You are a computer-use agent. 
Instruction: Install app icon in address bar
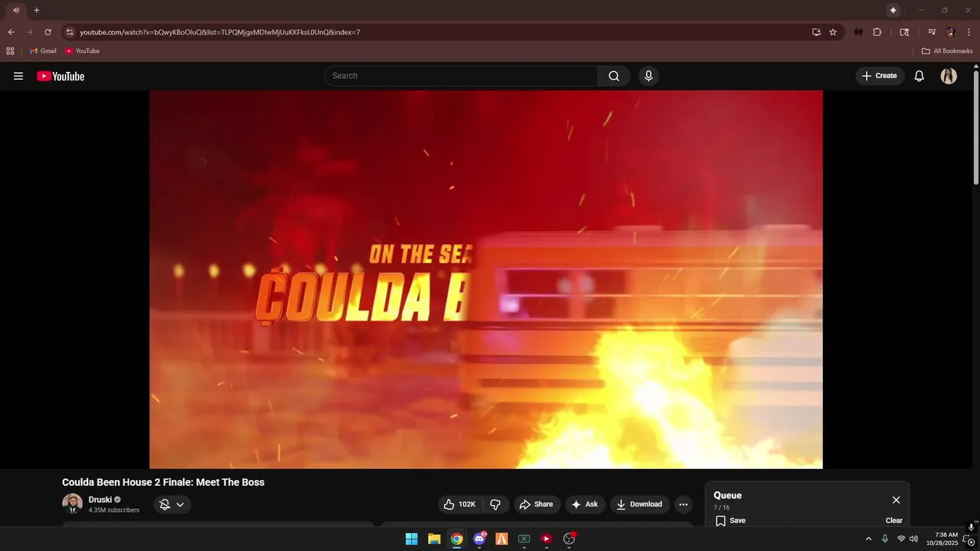(x=816, y=32)
